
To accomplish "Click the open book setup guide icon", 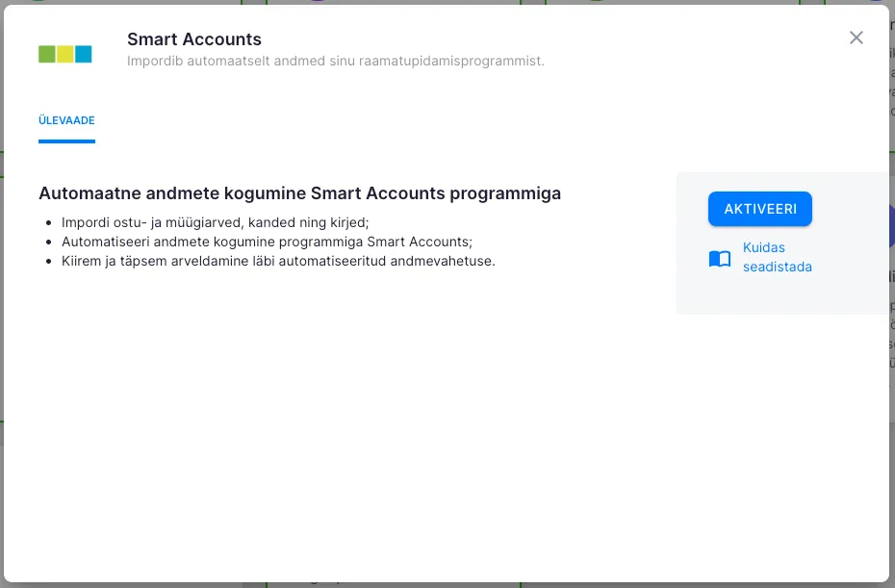I will [720, 258].
